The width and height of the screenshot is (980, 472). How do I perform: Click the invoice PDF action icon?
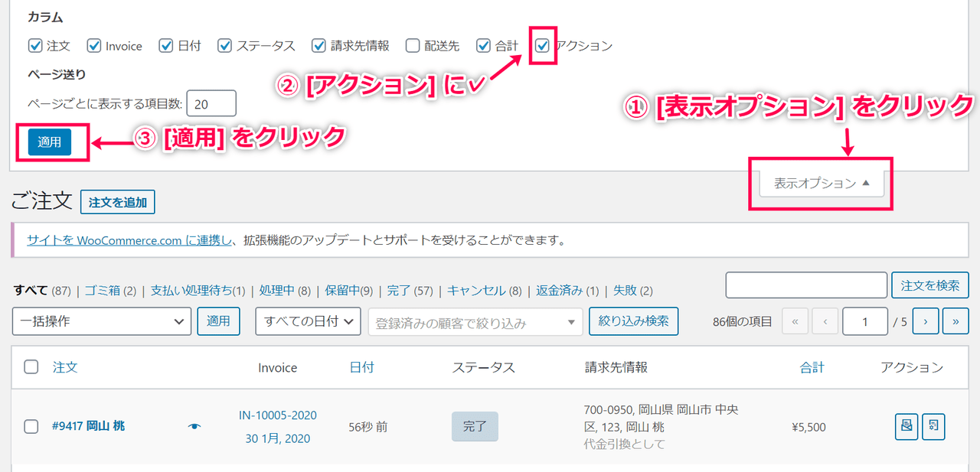[906, 426]
